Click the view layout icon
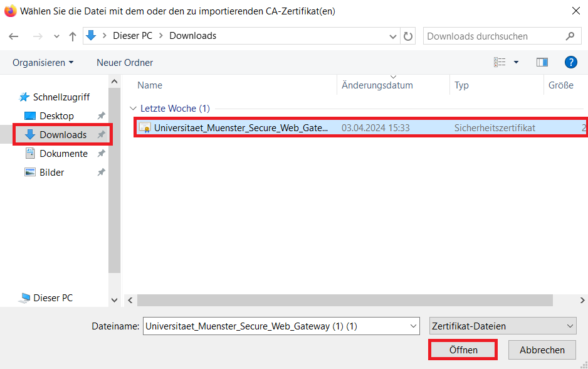 tap(500, 62)
